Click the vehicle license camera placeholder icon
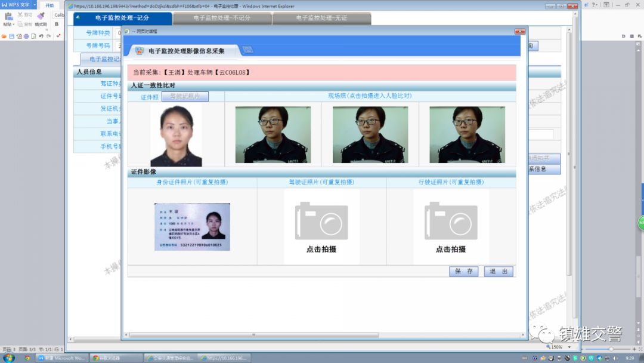 451,221
